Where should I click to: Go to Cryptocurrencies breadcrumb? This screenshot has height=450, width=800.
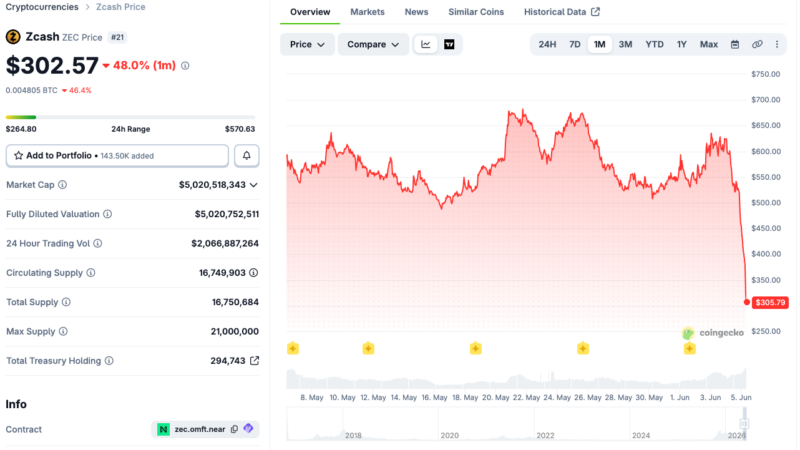(42, 7)
